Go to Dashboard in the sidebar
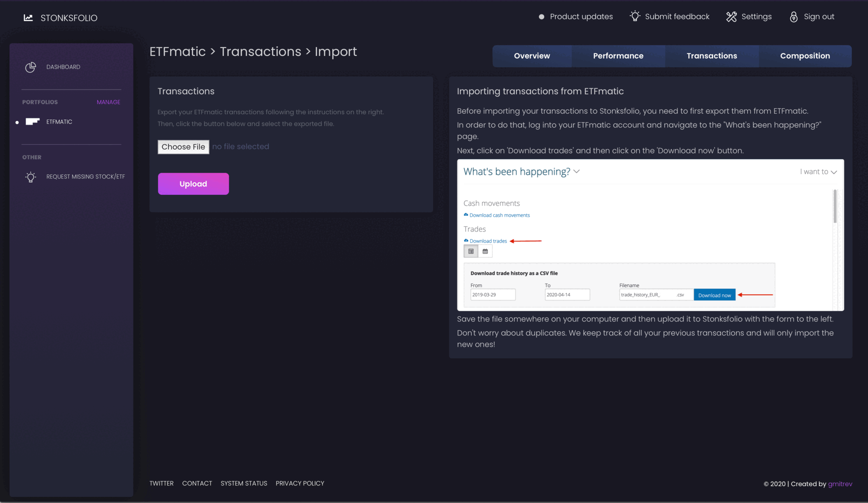Screen dimensions: 868x503 pos(63,67)
